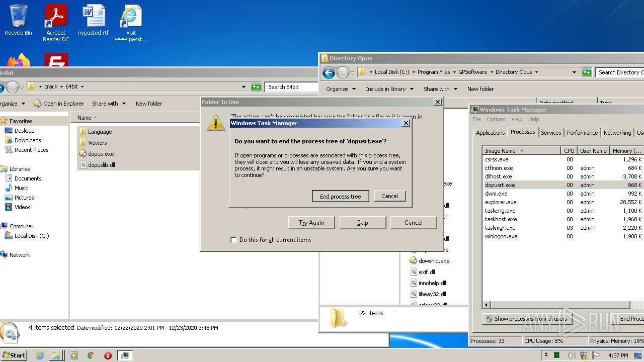Screen dimensions: 644x362
Task: Select libeay32.dll in Directory Opus window
Action: pyautogui.click(x=428, y=294)
